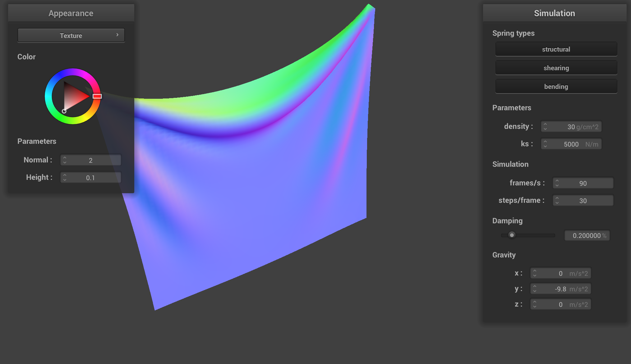Click the white circle marker in color triangle

click(x=64, y=111)
